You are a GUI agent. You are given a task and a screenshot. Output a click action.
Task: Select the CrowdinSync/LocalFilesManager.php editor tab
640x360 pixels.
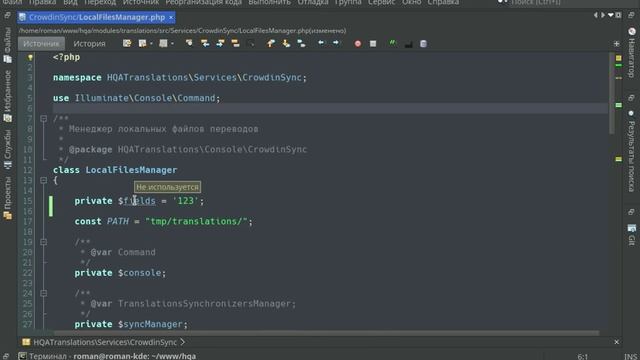coord(96,17)
